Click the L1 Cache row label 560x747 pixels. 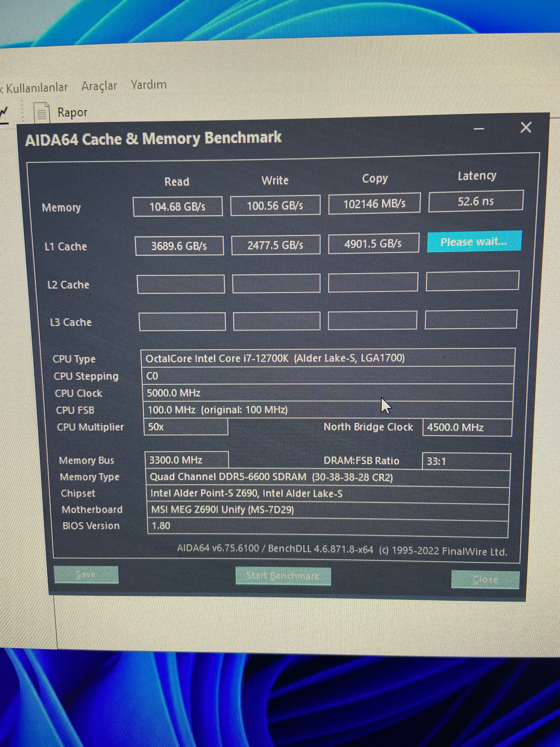tap(66, 247)
